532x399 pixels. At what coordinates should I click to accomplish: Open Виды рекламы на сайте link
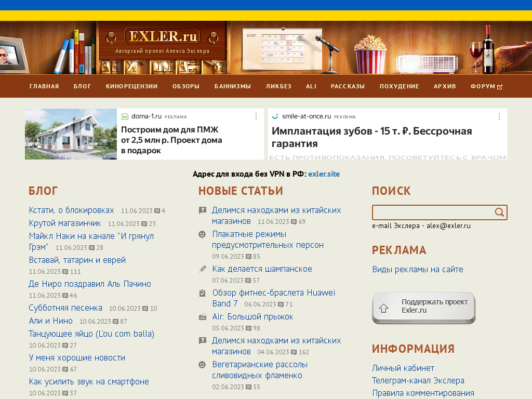[x=418, y=270]
